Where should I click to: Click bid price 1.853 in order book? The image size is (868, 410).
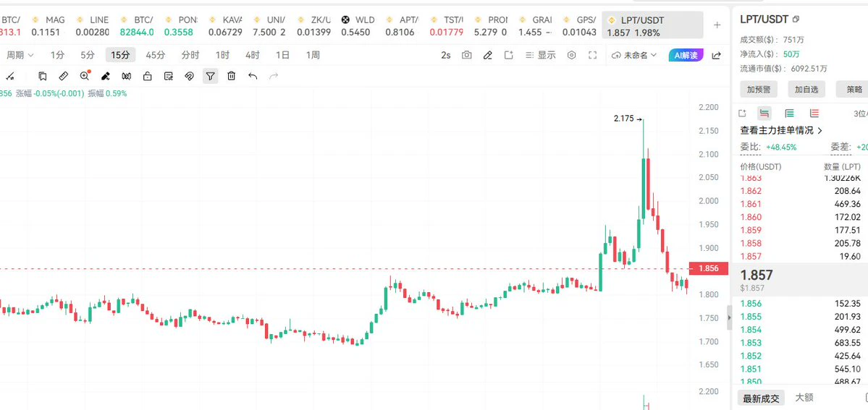[x=751, y=343]
